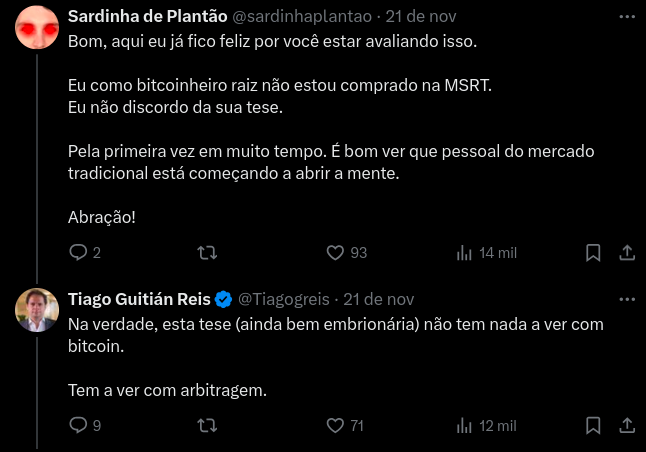
Task: Click the Tiago Guitián Reis display name
Action: [x=139, y=299]
